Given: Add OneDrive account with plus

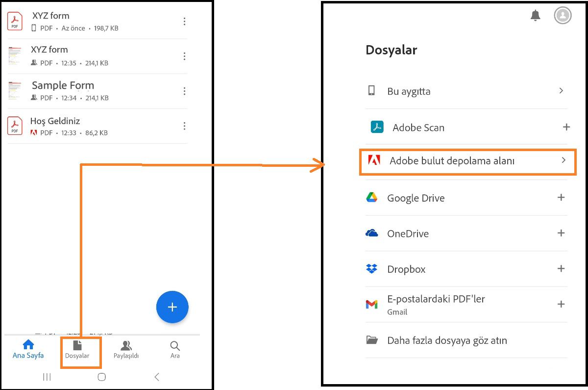Looking at the screenshot, I should (561, 233).
